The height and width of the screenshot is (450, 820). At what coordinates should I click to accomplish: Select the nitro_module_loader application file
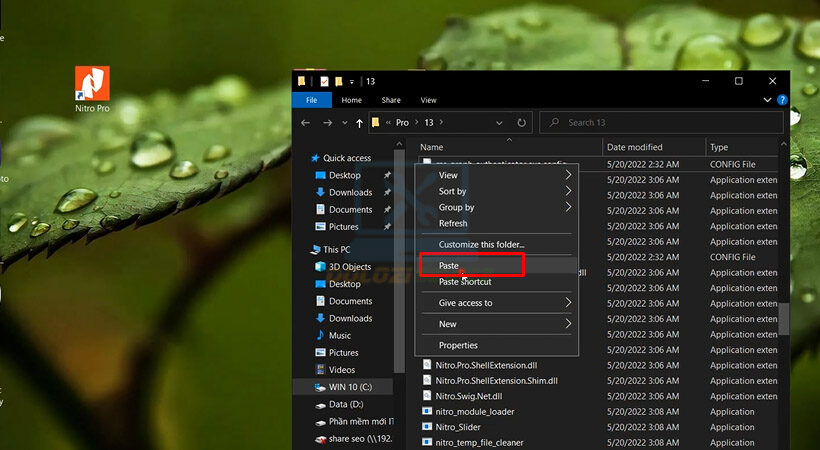474,411
